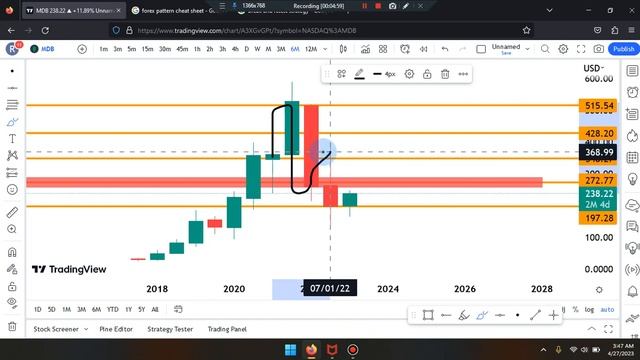
Task: Toggle the log scale option
Action: pos(589,309)
